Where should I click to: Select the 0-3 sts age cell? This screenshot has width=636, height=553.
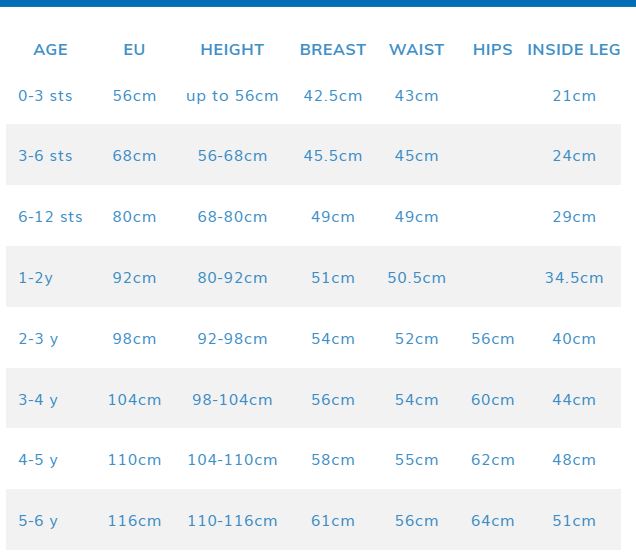[x=45, y=96]
